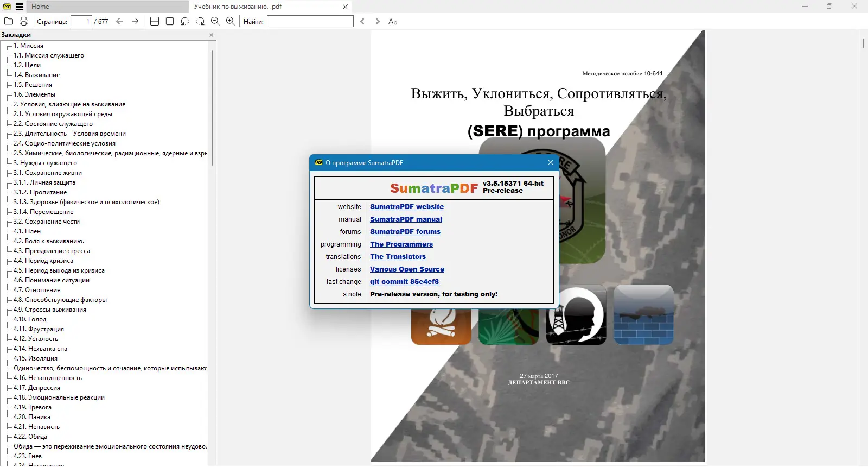Zoom in on the document
Screen dimensions: 868x467
[x=231, y=21]
